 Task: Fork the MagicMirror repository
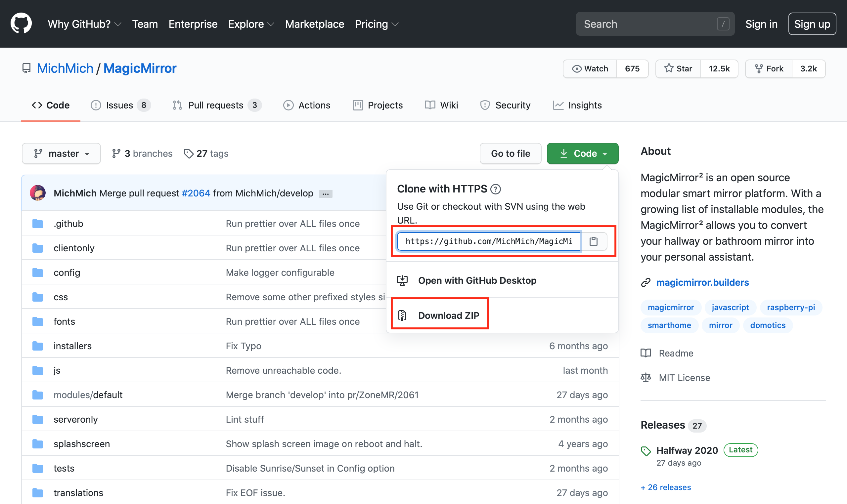[769, 68]
